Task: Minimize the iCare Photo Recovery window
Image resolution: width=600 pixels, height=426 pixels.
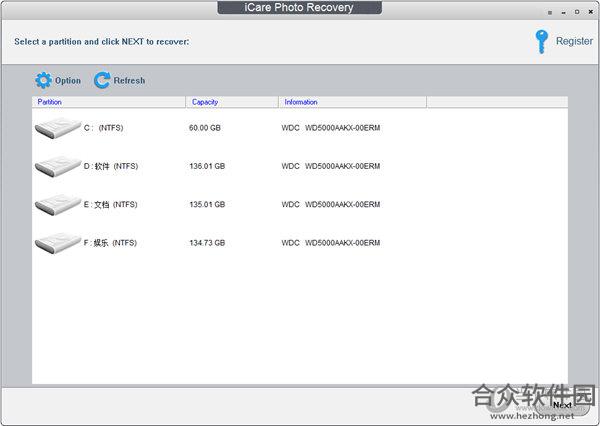Action: coord(563,13)
